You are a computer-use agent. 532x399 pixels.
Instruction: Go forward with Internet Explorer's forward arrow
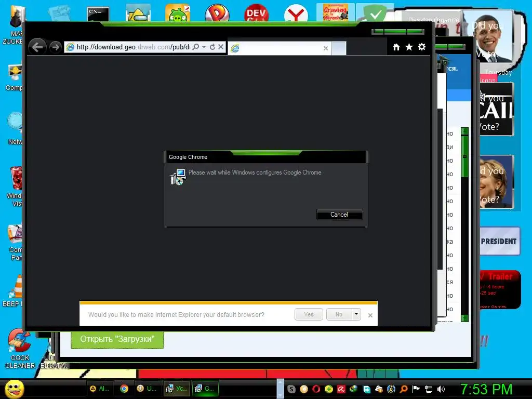[x=55, y=47]
